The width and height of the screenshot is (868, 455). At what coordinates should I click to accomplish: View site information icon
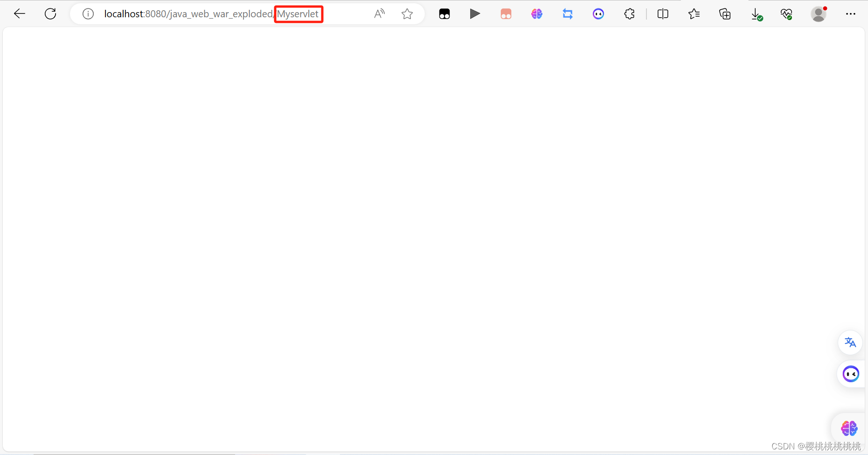click(88, 14)
